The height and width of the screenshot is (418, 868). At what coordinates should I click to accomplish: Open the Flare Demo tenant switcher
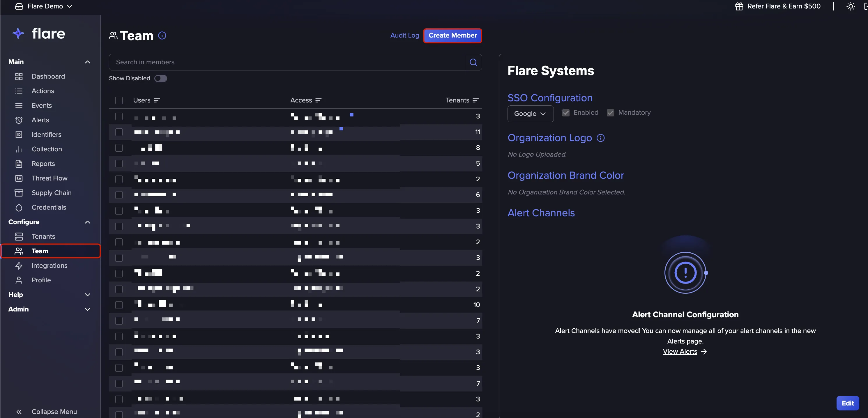pos(44,6)
